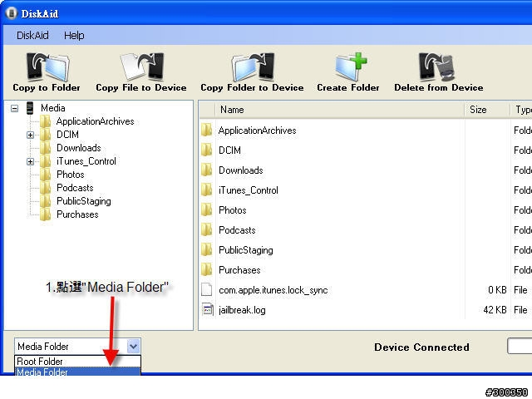This screenshot has width=532, height=399.
Task: Select Media label in the tree
Action: tap(53, 108)
